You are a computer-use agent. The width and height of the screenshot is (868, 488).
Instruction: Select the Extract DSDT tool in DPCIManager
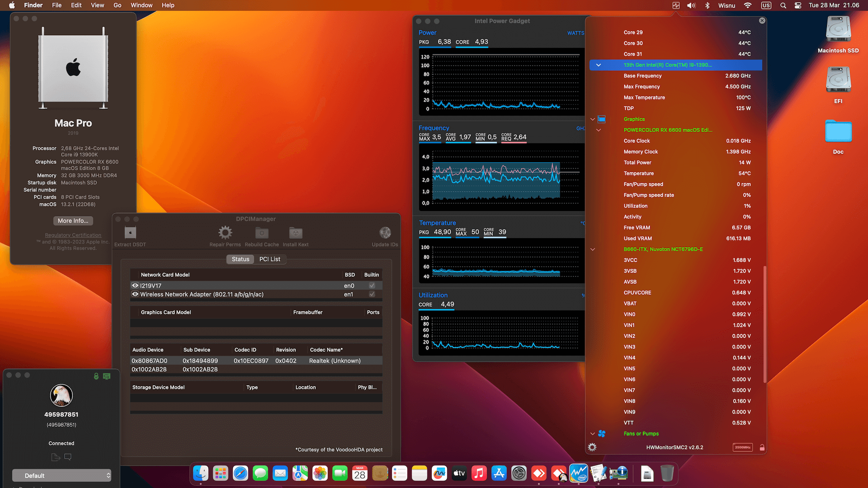coord(130,233)
